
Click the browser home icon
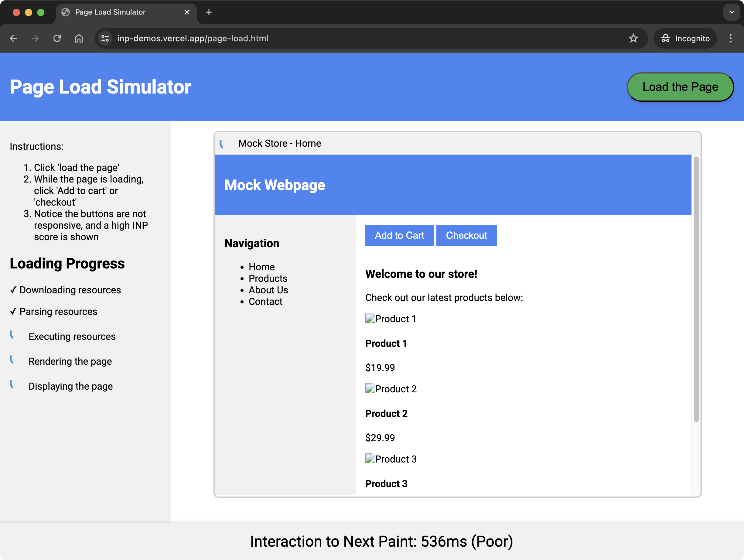[79, 39]
